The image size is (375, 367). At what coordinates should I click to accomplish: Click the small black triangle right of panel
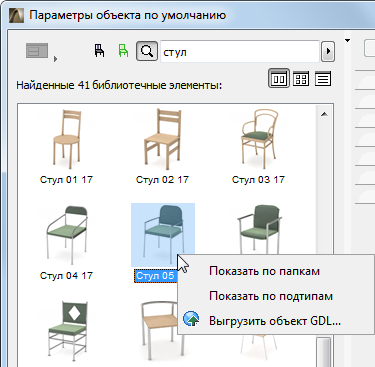click(347, 41)
